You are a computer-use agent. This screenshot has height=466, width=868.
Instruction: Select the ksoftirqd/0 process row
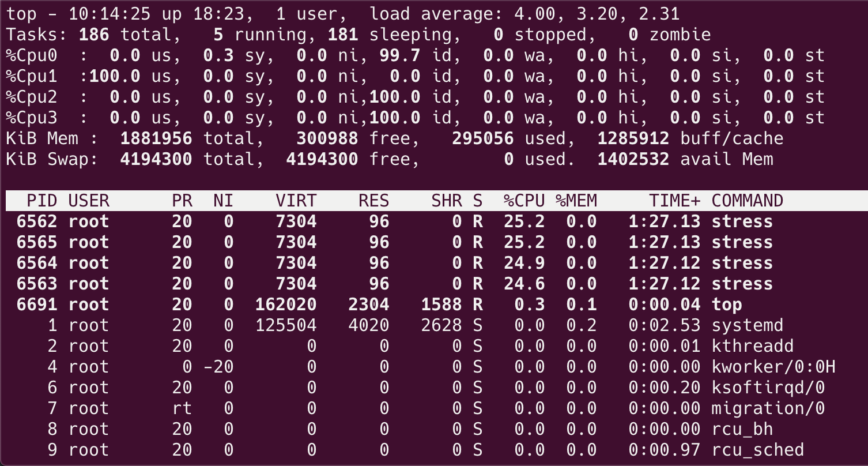click(346, 387)
